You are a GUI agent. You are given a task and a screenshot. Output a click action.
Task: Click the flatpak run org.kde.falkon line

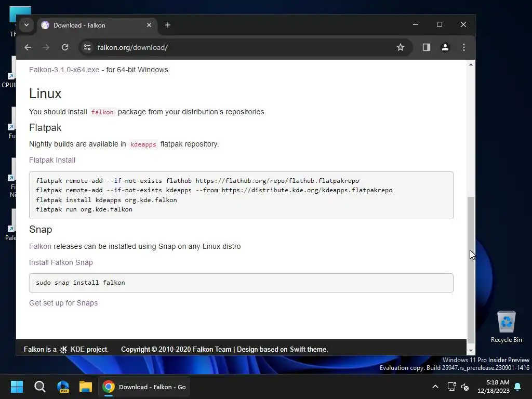(84, 209)
